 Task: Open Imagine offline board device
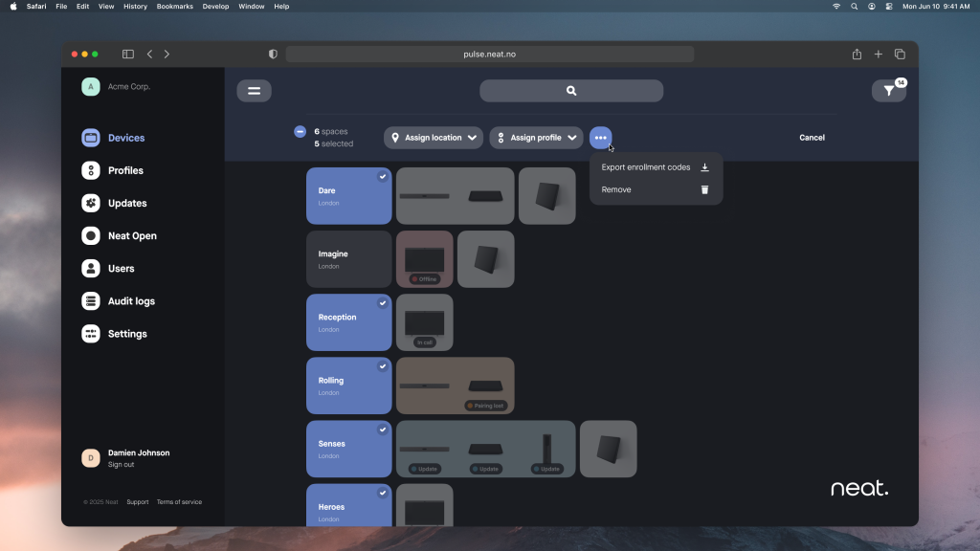[424, 259]
